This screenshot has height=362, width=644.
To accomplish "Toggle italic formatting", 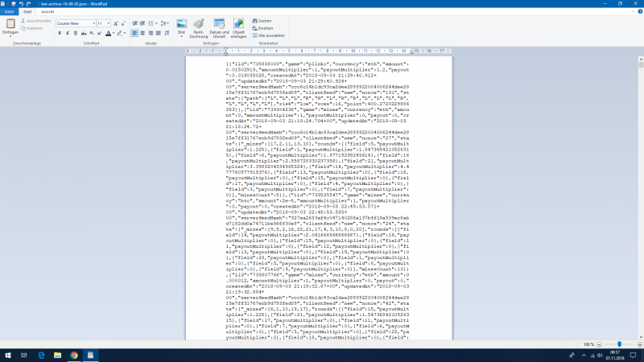I will pyautogui.click(x=68, y=33).
